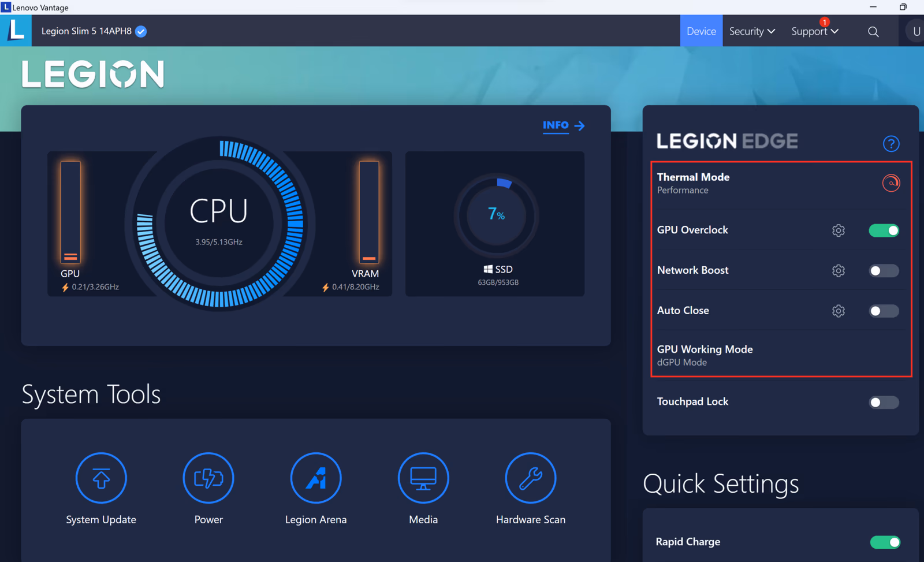Disable the GPU Overclock toggle
This screenshot has width=924, height=562.
pos(884,230)
